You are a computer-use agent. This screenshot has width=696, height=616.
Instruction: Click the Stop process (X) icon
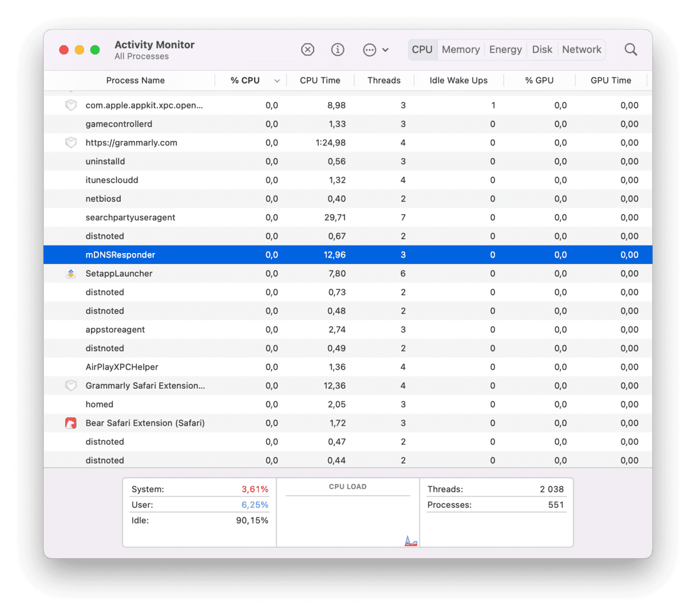308,50
